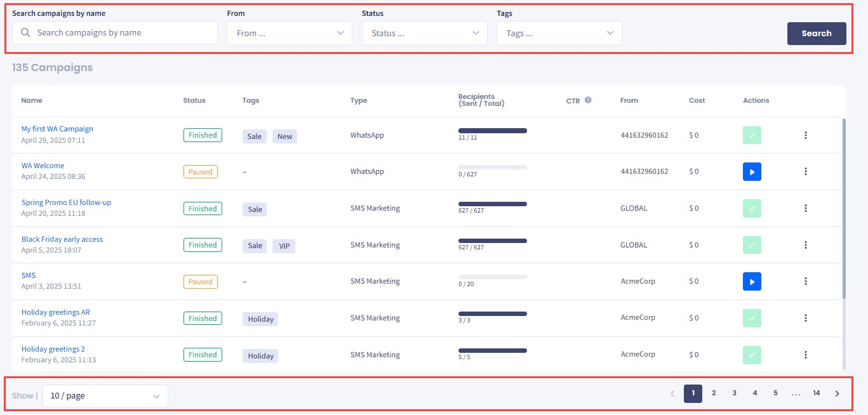Viewport: 868px width, 415px height.
Task: Go to page 5 of the pagination
Action: coord(775,393)
